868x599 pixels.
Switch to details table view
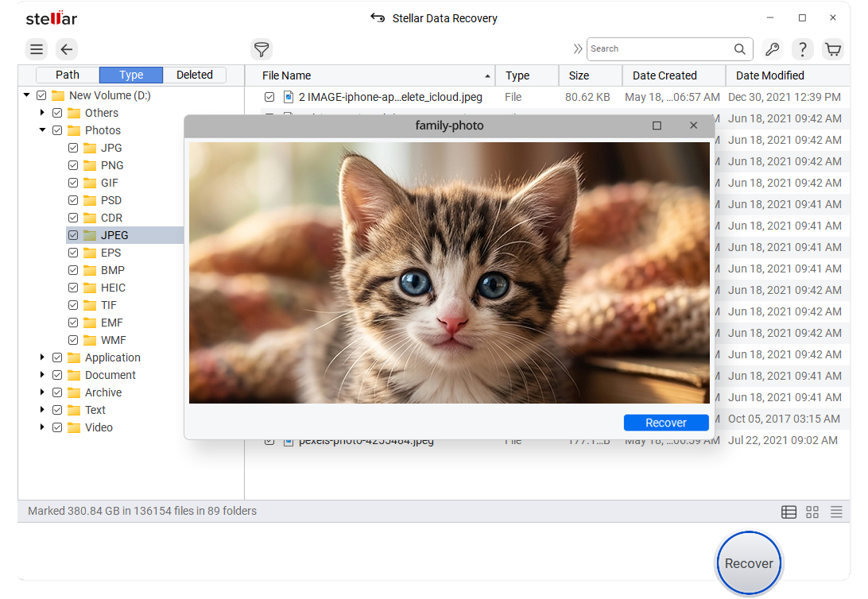[789, 512]
